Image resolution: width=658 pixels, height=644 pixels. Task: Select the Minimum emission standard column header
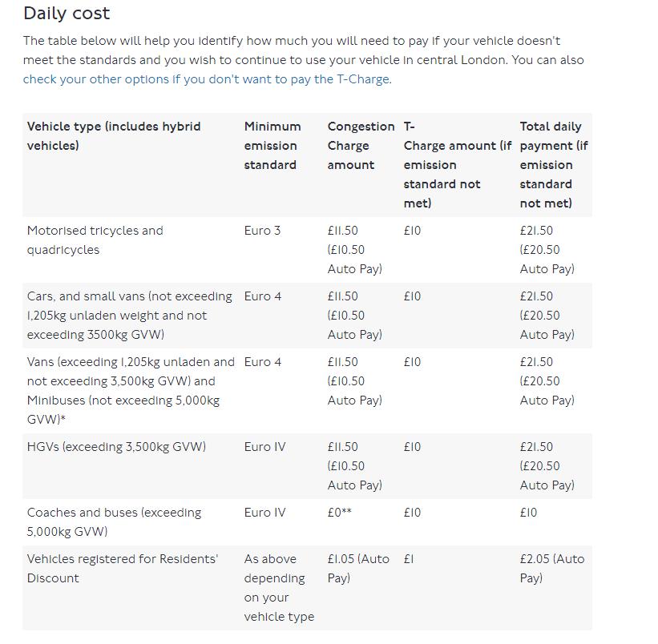point(272,146)
